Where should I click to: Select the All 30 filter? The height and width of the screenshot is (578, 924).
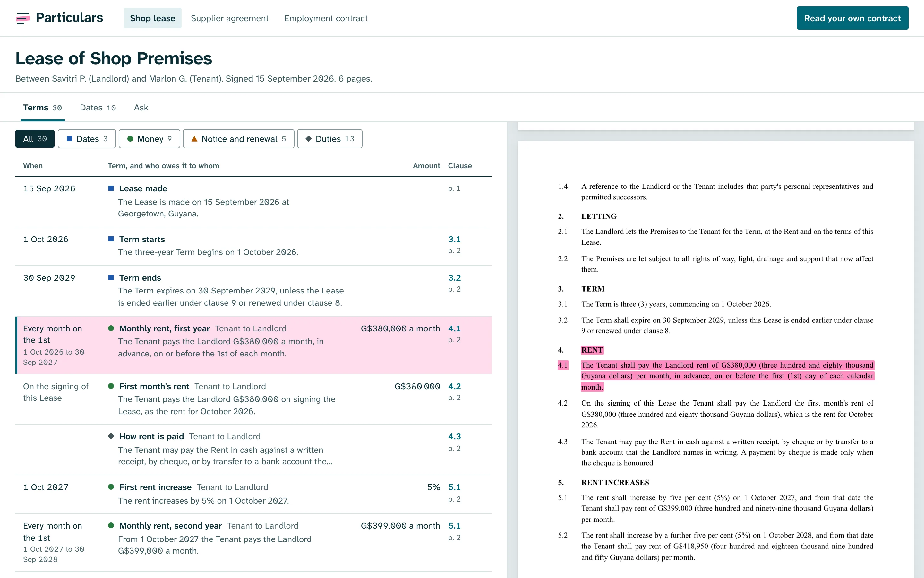coord(35,139)
